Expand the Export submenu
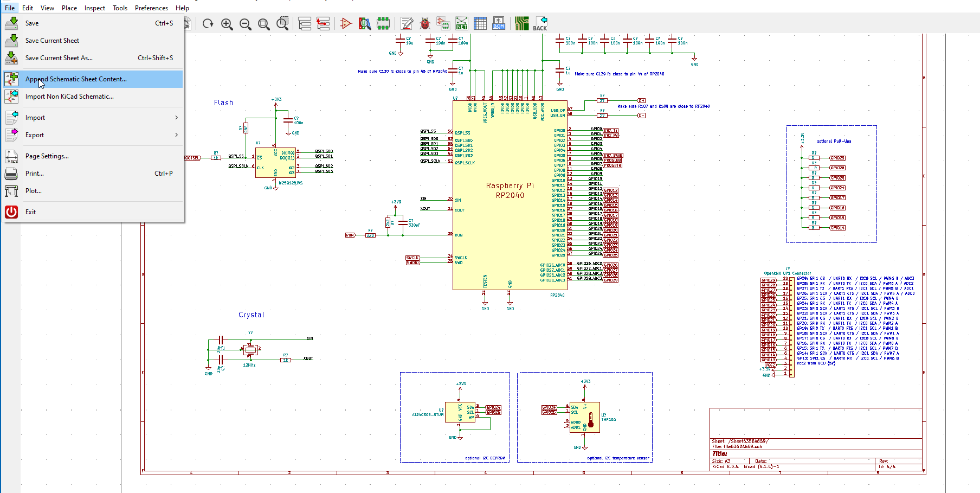980x493 pixels. (x=92, y=135)
